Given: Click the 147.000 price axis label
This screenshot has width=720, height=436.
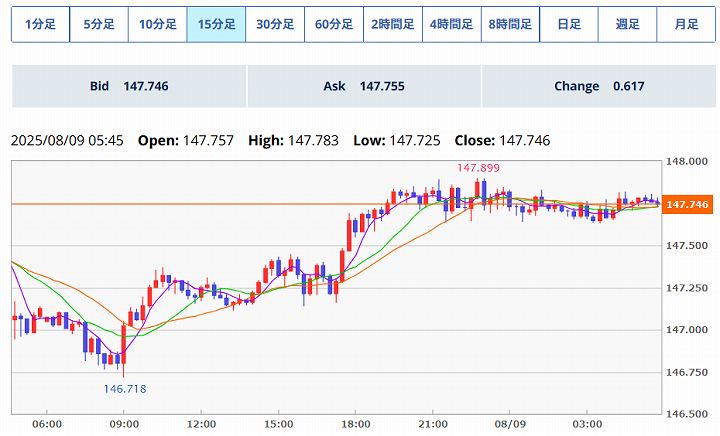Looking at the screenshot, I should (x=687, y=330).
